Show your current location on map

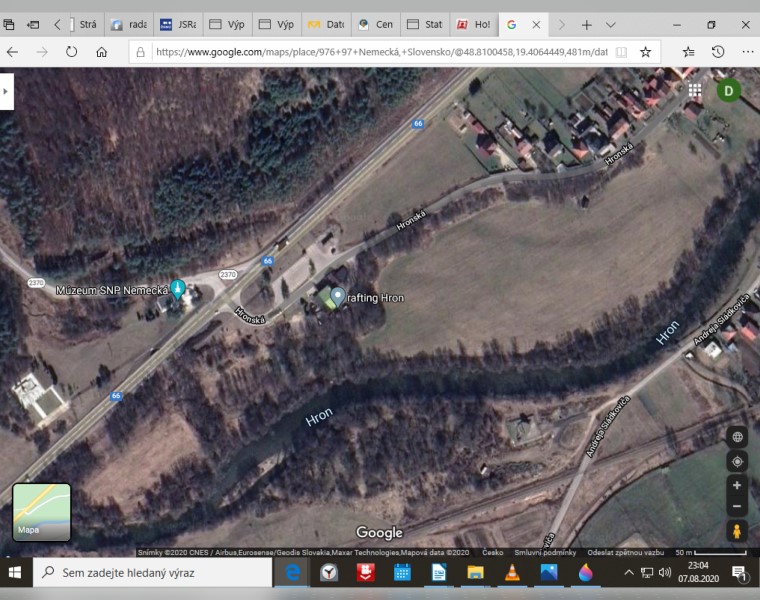pos(737,461)
